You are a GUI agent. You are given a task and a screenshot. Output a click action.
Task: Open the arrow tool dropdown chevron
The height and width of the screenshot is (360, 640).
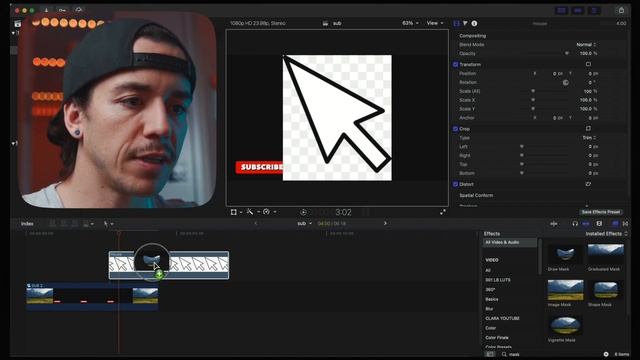click(x=112, y=224)
